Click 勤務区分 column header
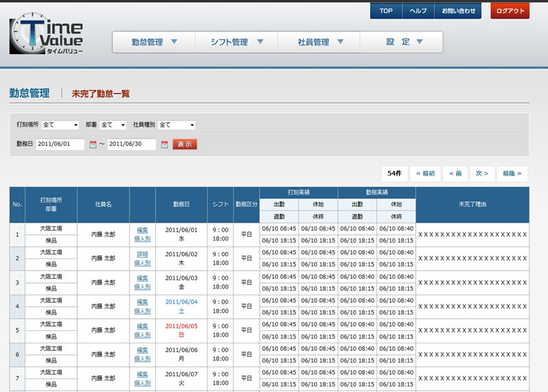The image size is (548, 392). click(247, 205)
